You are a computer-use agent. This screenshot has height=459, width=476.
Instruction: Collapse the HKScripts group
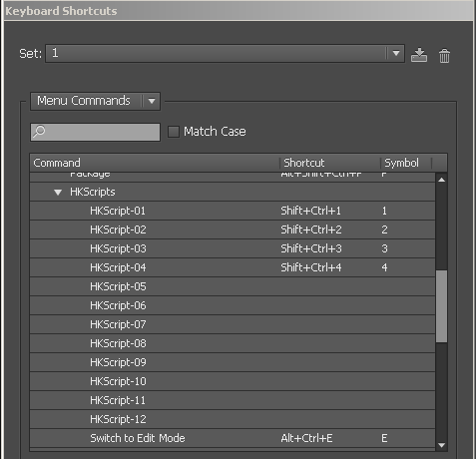pyautogui.click(x=58, y=192)
